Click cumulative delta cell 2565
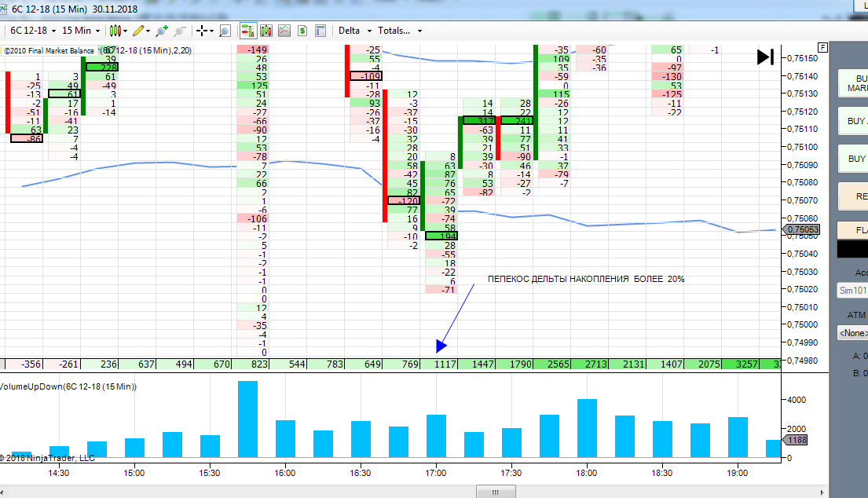This screenshot has height=498, width=868. 552,364
